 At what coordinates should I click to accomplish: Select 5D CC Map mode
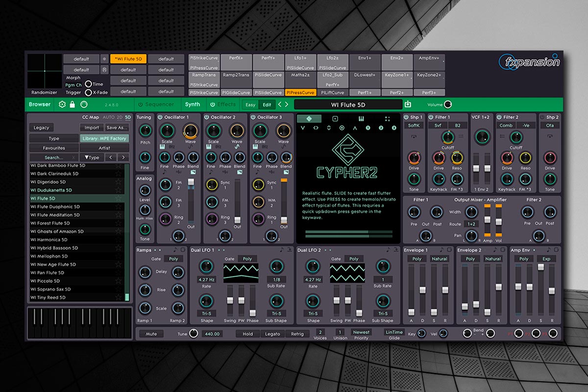click(128, 118)
